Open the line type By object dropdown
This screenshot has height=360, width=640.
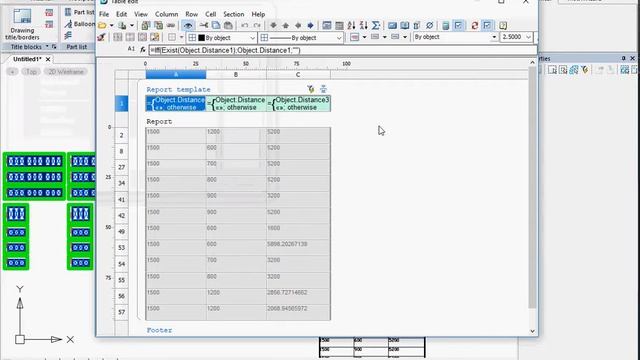[339, 38]
